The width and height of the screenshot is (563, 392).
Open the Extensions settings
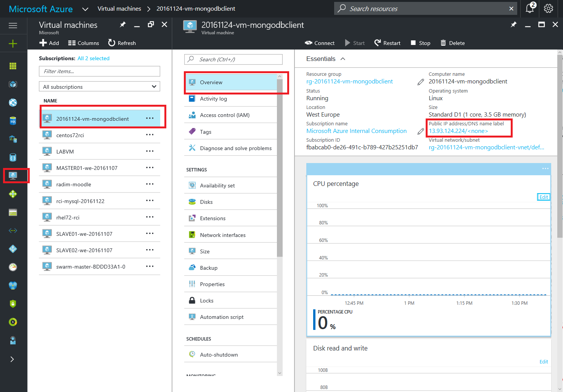[231, 218]
